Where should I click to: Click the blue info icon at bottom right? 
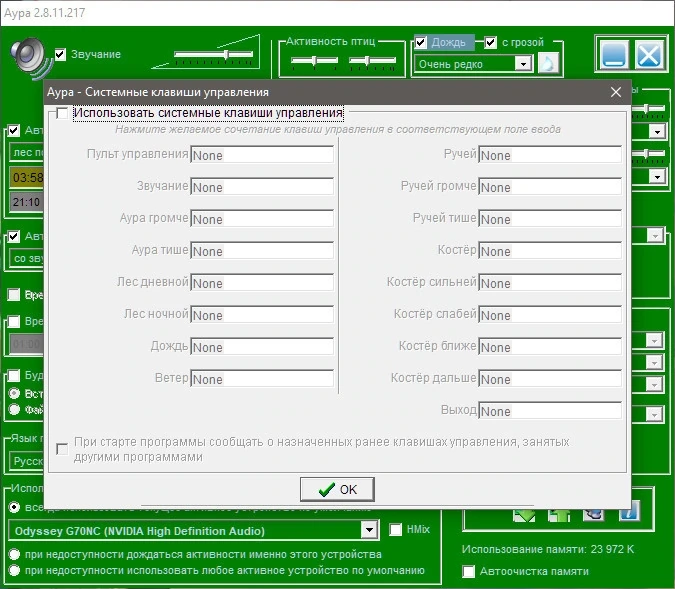pos(629,512)
